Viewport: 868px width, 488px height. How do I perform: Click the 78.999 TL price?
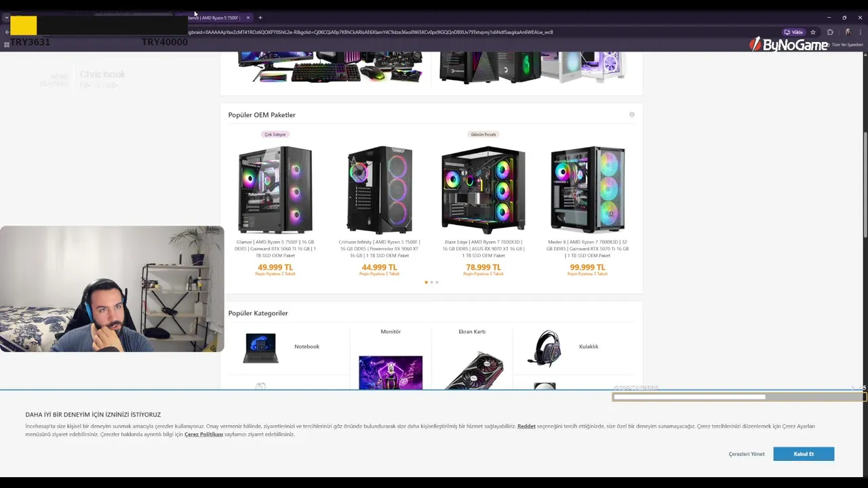click(x=484, y=267)
